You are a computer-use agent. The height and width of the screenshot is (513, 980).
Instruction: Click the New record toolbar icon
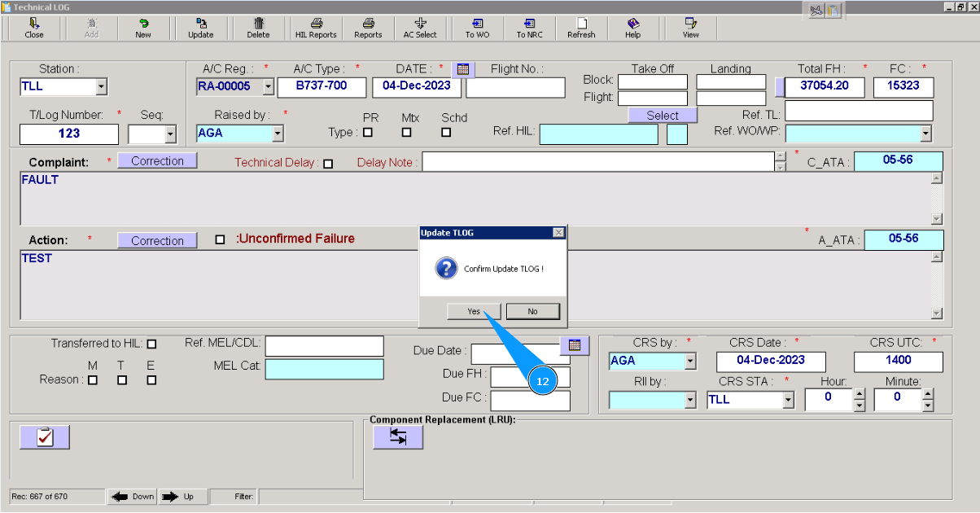pyautogui.click(x=143, y=28)
